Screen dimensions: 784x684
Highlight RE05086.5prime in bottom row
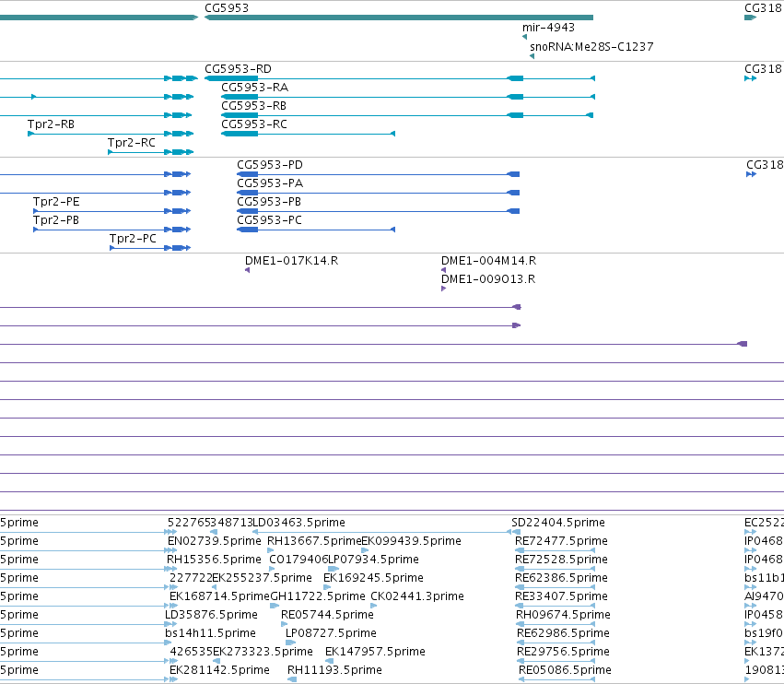pyautogui.click(x=565, y=670)
